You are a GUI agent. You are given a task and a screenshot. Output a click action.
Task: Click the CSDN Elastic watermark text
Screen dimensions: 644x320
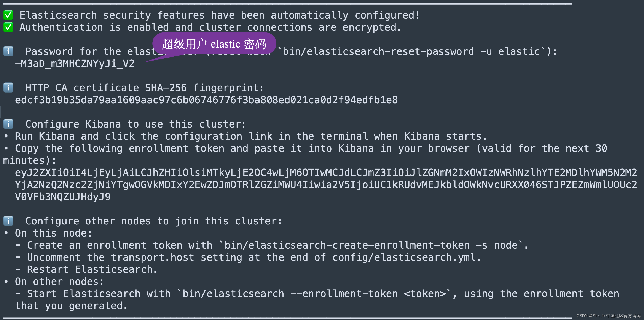point(609,315)
